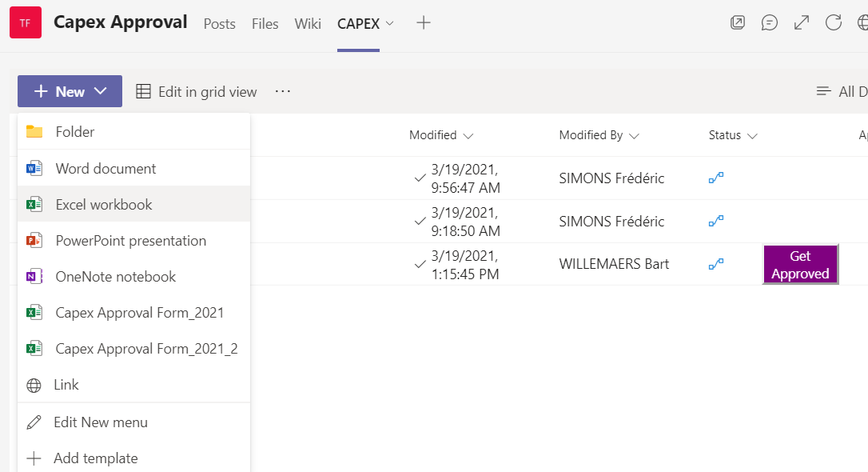Open the Status column filter dropdown

tap(755, 135)
